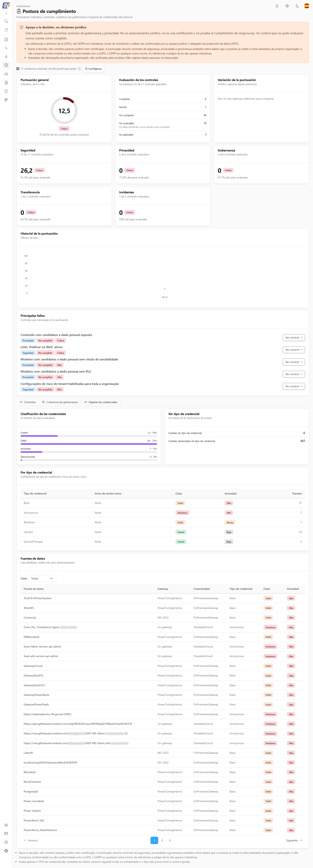The height and width of the screenshot is (868, 313).
Task: Go to page 3 of data sources
Action: click(x=170, y=840)
